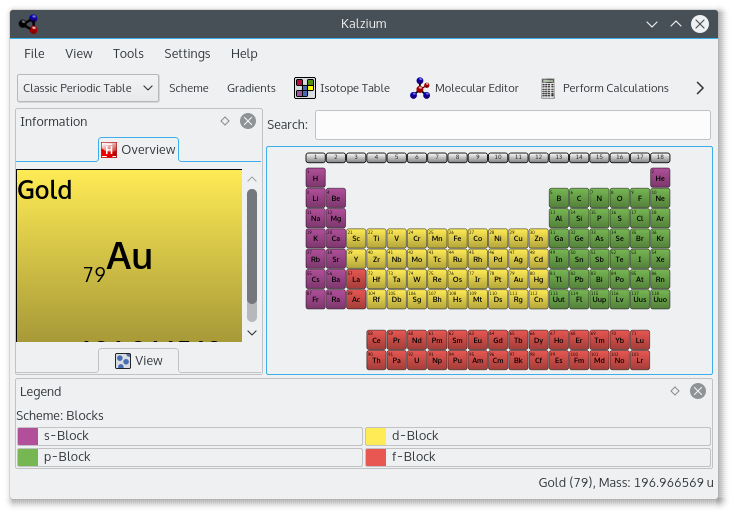Click the Gradients toolbar button
Image resolution: width=734 pixels, height=515 pixels.
pos(251,88)
